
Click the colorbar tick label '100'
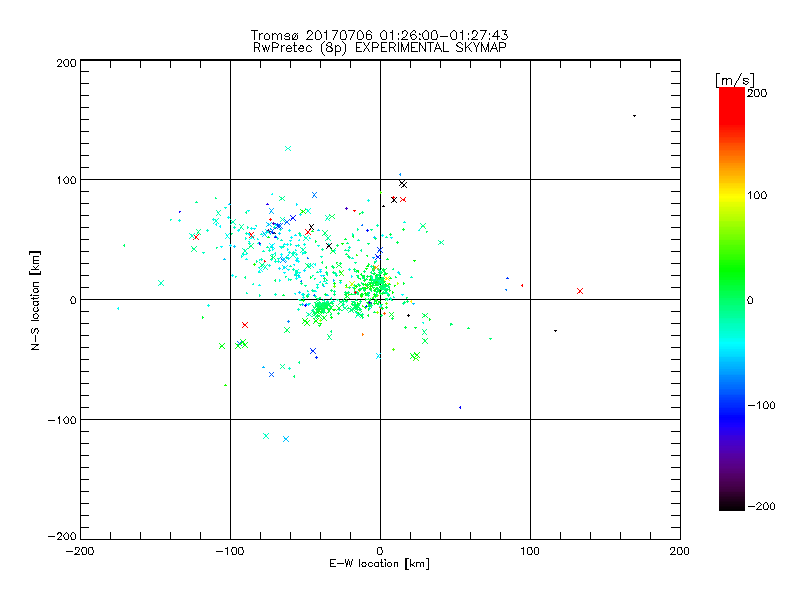[757, 195]
